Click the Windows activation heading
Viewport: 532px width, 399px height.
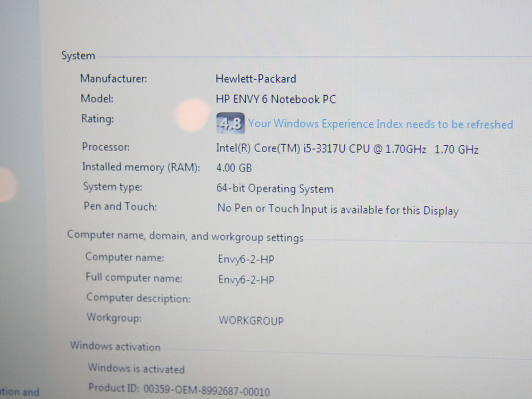(x=115, y=346)
